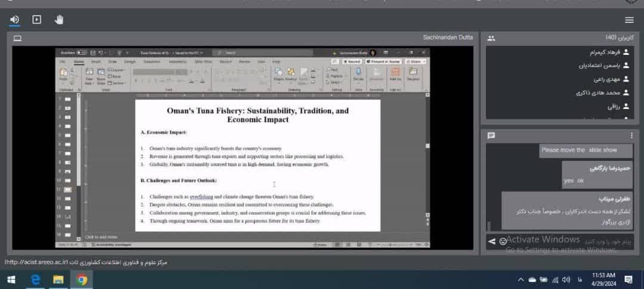Image resolution: width=644 pixels, height=289 pixels.
Task: Switch to Google Chrome in the taskbar
Action: click(82, 279)
